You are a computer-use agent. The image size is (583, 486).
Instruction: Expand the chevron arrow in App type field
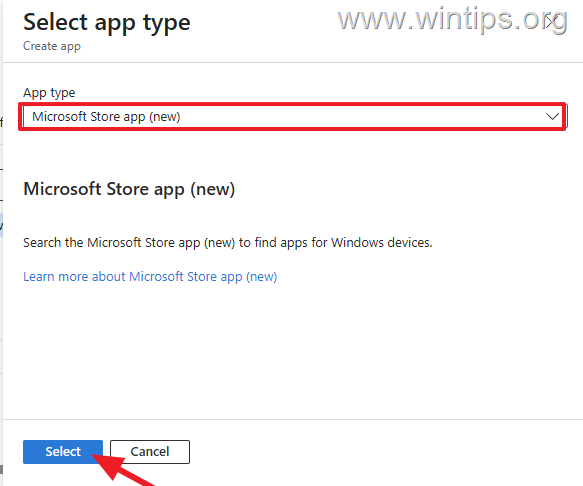(x=552, y=117)
